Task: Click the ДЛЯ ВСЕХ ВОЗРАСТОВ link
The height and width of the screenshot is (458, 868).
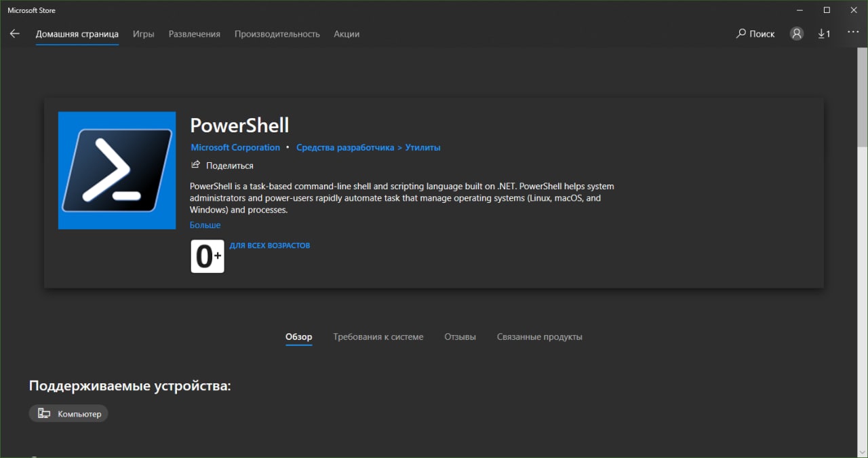Action: [270, 246]
